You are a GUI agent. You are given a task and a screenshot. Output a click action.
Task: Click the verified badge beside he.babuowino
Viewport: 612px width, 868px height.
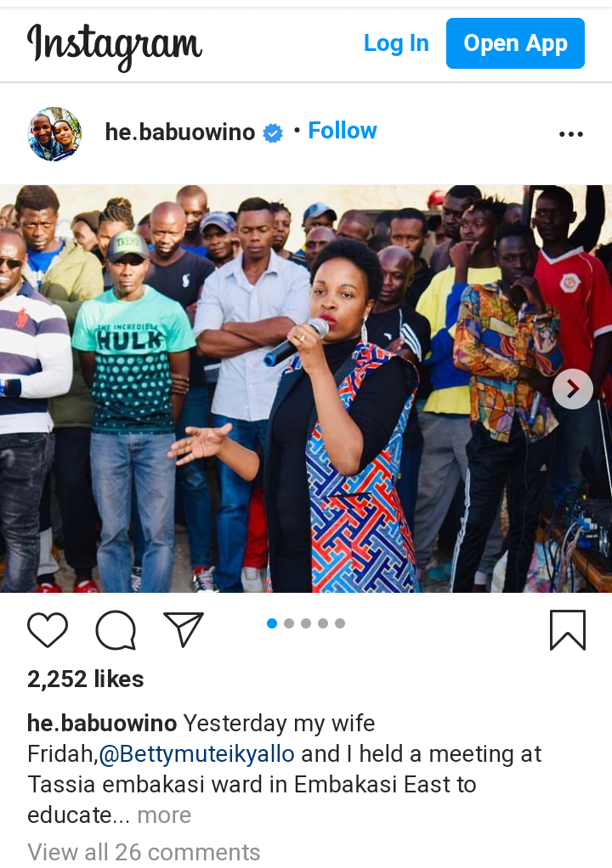point(273,132)
